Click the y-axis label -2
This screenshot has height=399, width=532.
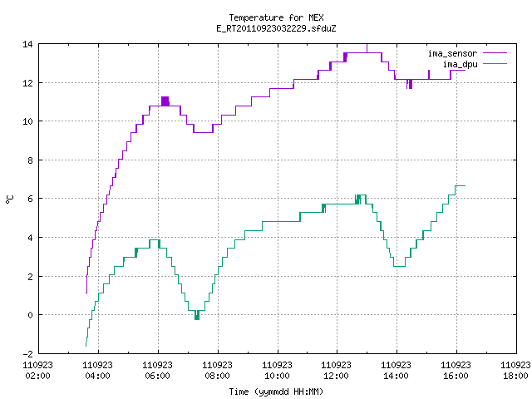pos(27,354)
